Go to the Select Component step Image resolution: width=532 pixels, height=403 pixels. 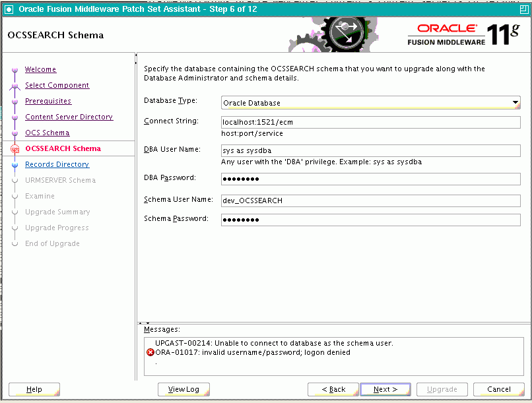pyautogui.click(x=57, y=85)
